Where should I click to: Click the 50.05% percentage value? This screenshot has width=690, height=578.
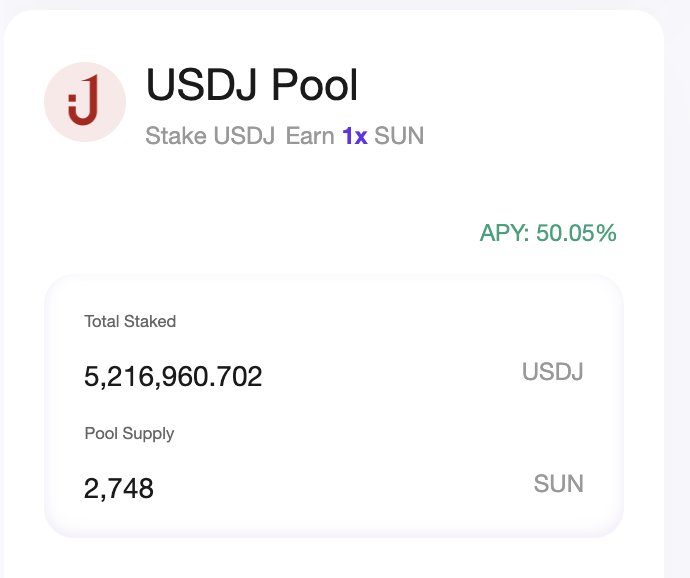click(x=576, y=233)
